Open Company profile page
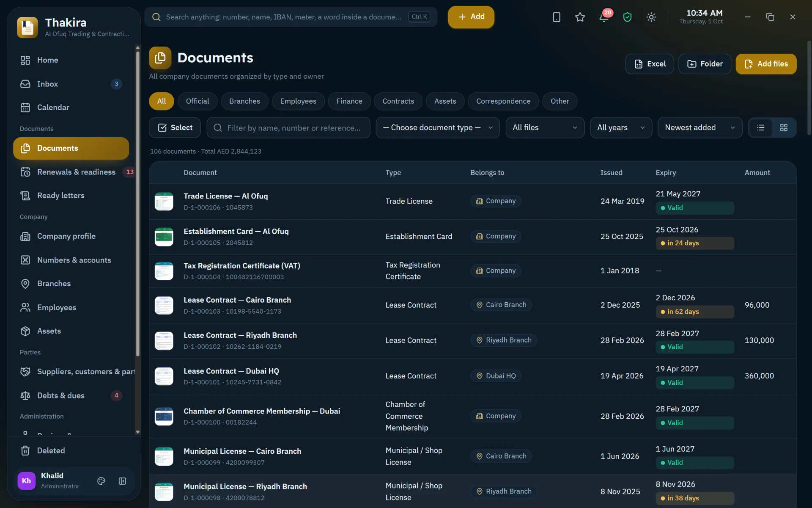 click(x=72, y=236)
